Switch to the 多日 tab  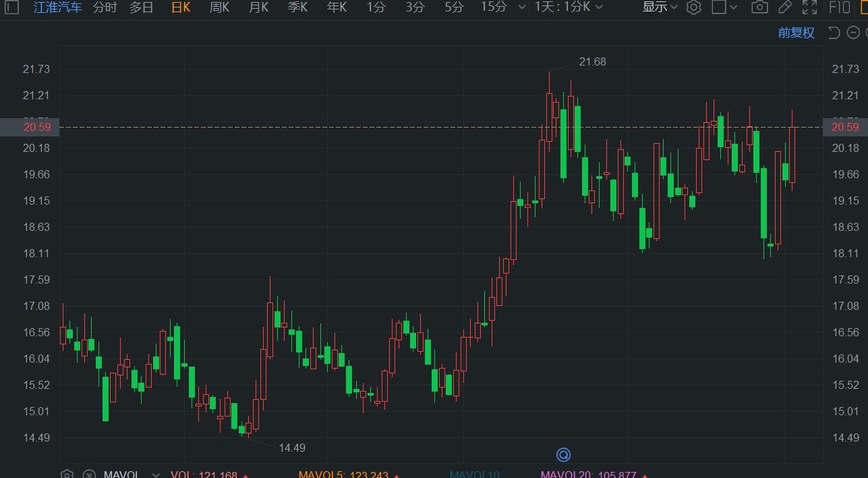(142, 7)
